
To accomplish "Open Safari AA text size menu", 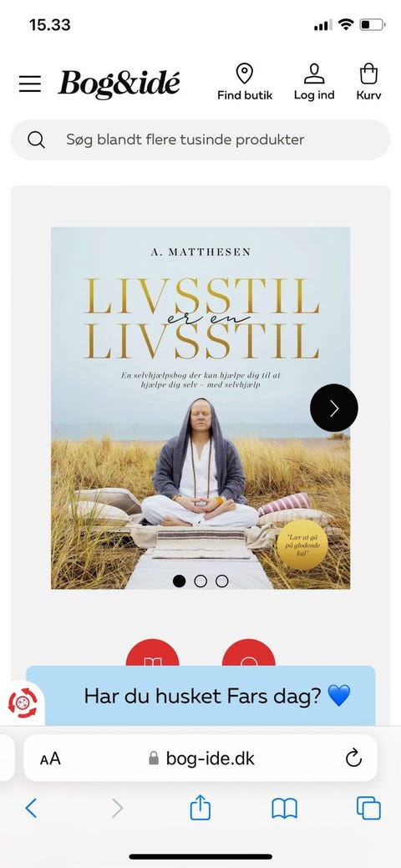I will coord(50,759).
